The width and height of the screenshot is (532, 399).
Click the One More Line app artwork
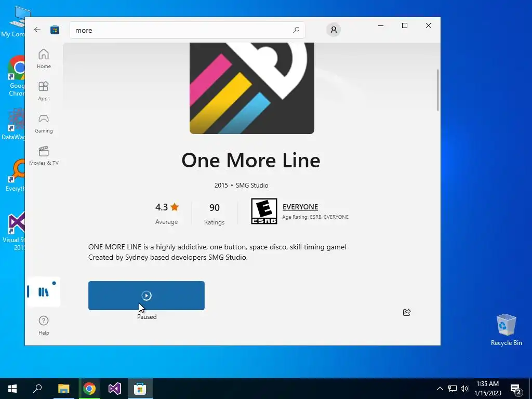point(252,88)
